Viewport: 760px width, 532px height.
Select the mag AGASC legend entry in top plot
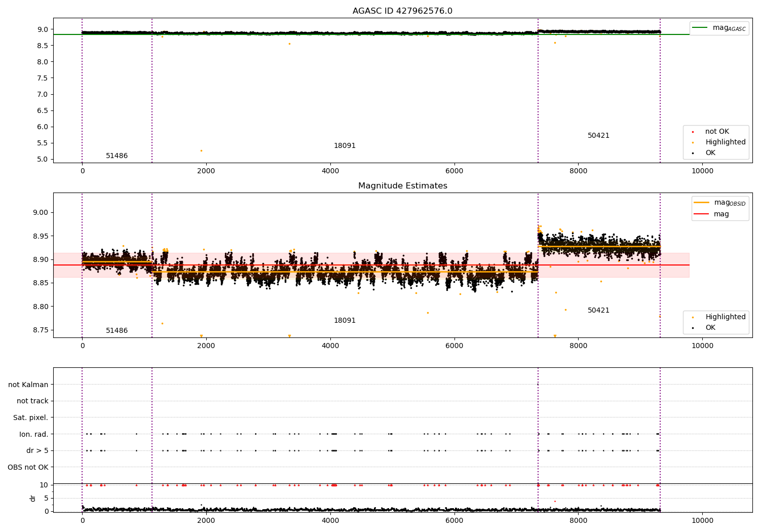(719, 28)
